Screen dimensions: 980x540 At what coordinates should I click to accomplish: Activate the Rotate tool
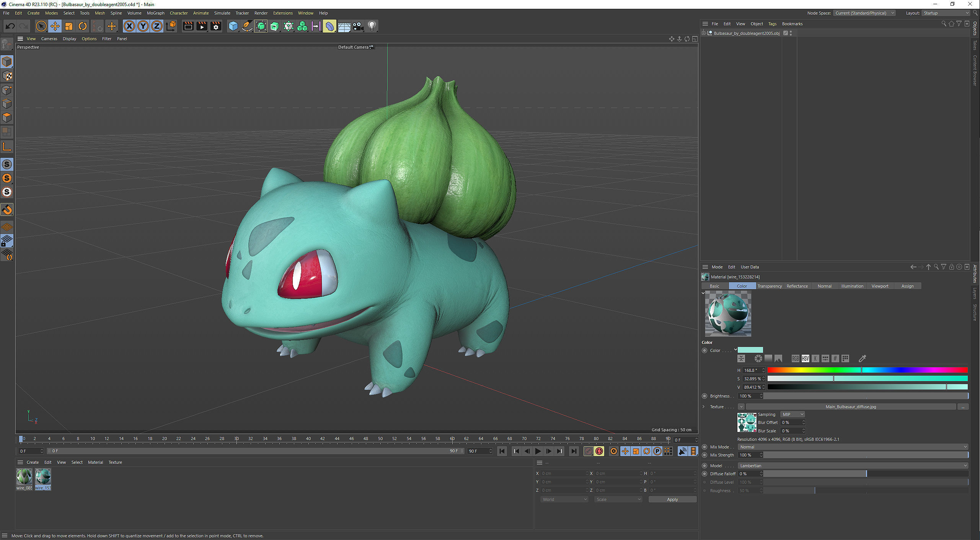(x=83, y=26)
